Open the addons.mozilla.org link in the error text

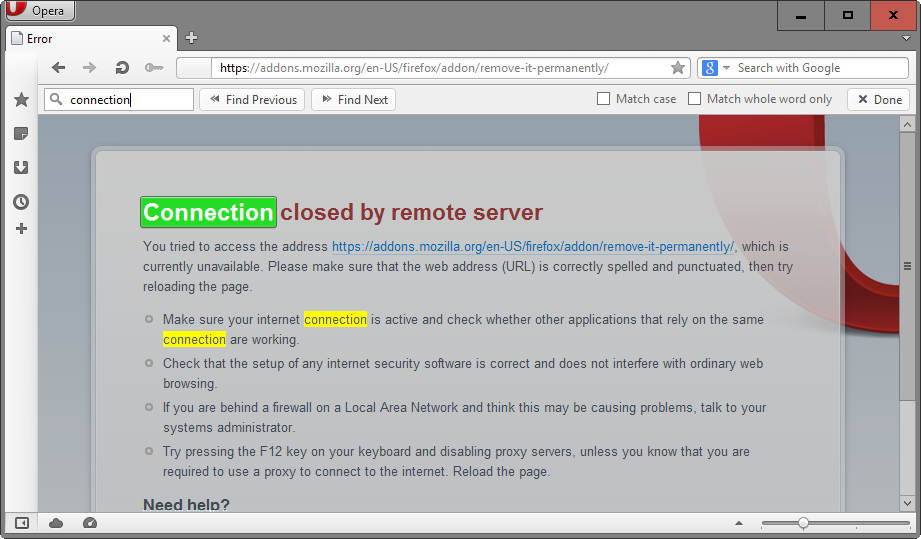coord(533,247)
